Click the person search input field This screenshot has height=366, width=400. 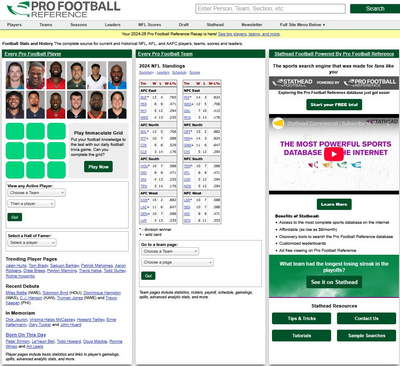click(x=270, y=9)
